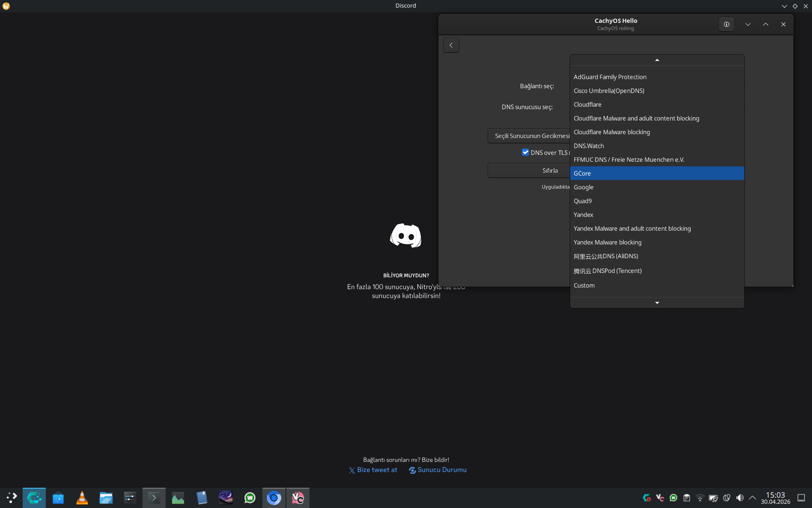
Task: Open the clipboard tray icon
Action: point(687,498)
